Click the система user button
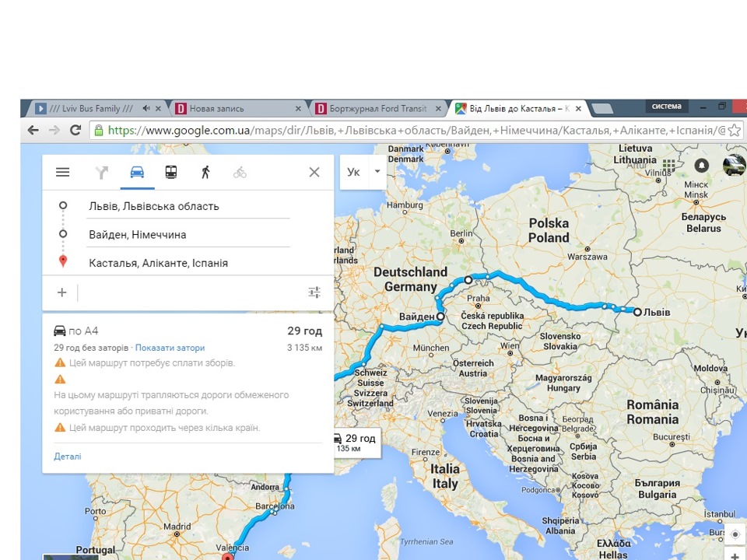The image size is (747, 560). [667, 107]
